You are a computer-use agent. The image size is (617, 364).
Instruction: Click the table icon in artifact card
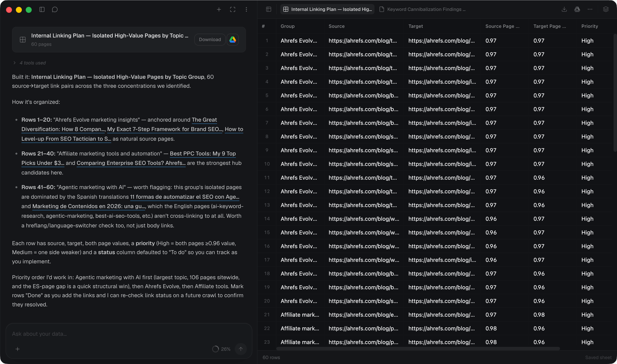pos(22,39)
